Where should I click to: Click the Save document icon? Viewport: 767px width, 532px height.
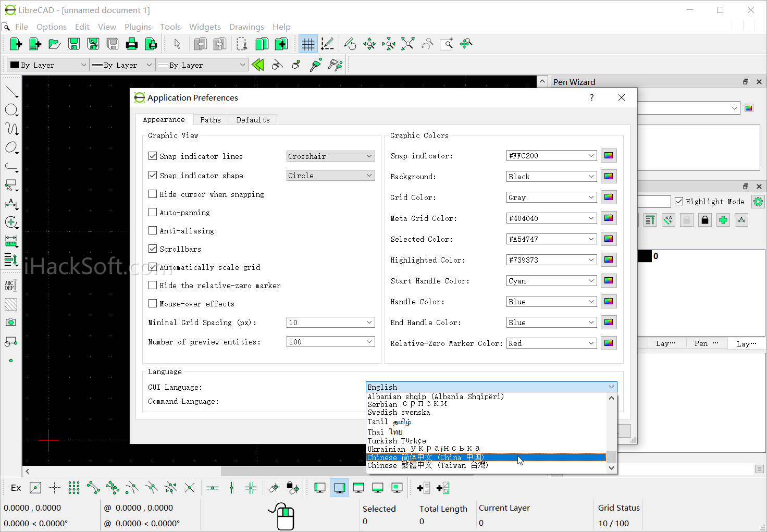click(x=74, y=44)
